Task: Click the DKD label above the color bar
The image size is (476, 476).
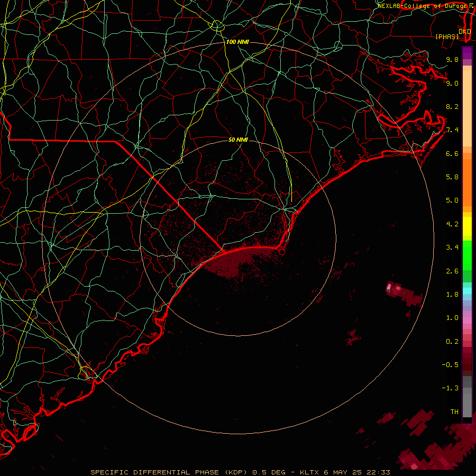Action: point(465,32)
